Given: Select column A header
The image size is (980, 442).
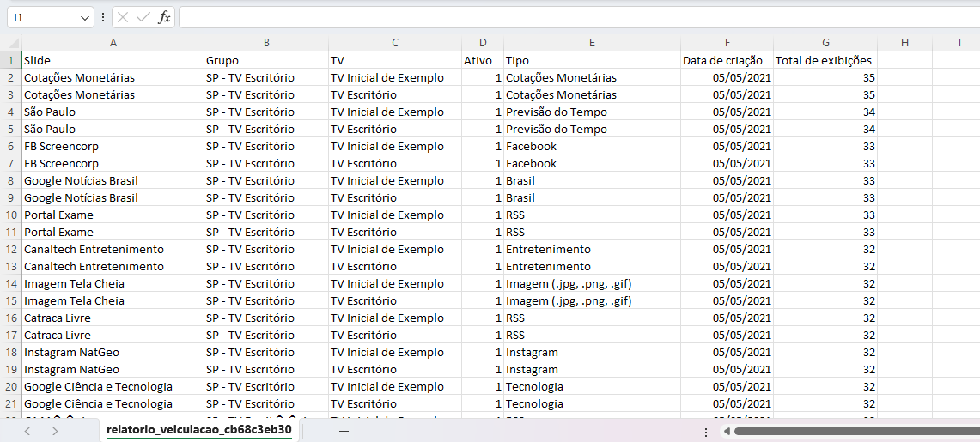Looking at the screenshot, I should pyautogui.click(x=113, y=43).
